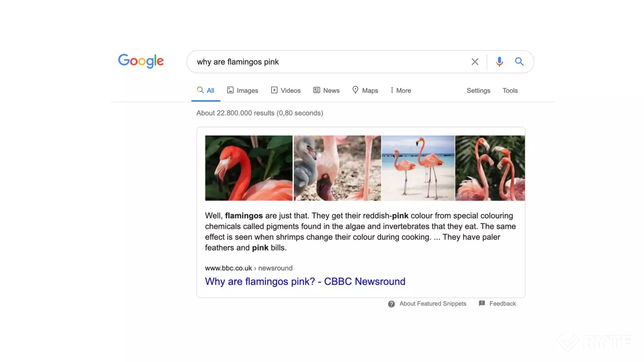This screenshot has height=362, width=644.
Task: Open the flamingos on beach thumbnail
Action: point(418,168)
